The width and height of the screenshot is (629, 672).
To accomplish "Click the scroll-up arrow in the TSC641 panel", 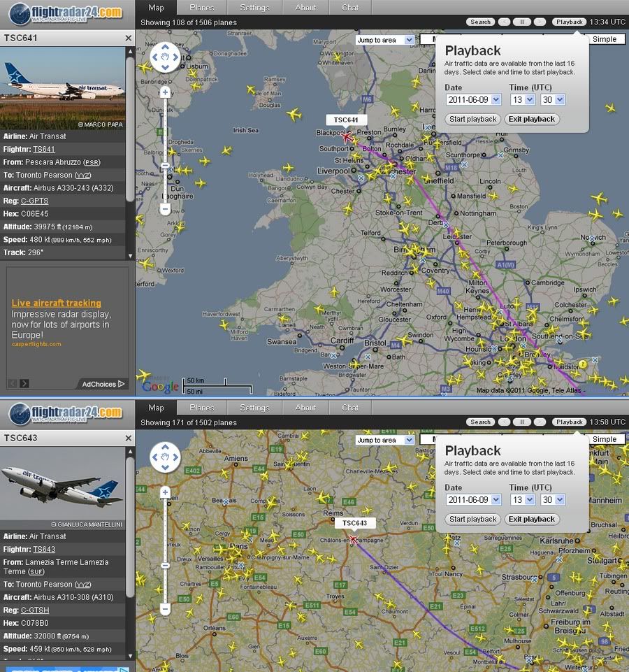I will click(x=130, y=52).
